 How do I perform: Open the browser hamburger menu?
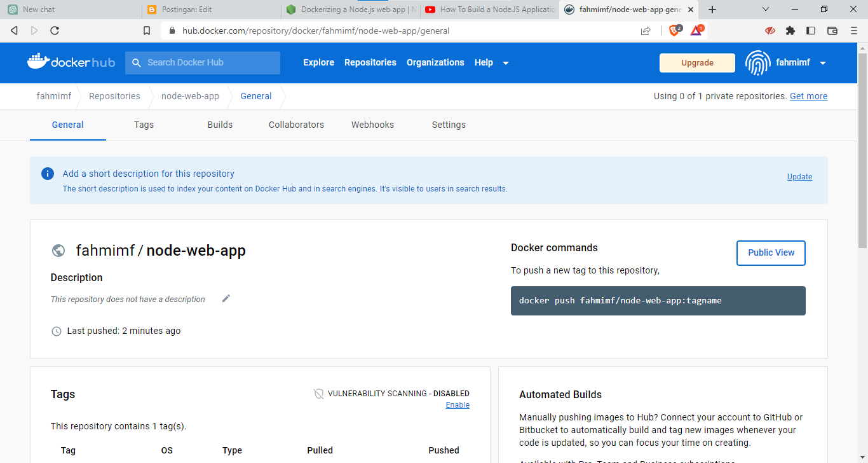tap(854, 31)
